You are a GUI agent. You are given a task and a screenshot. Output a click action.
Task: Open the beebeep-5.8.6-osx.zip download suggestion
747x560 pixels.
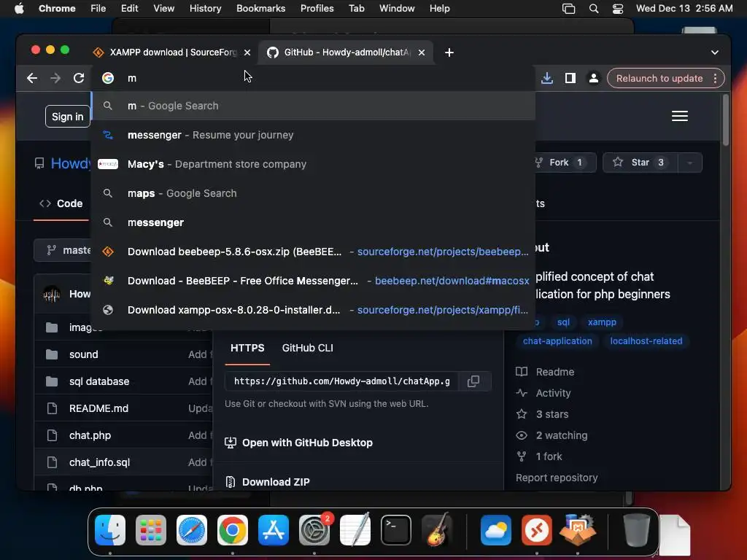313,252
